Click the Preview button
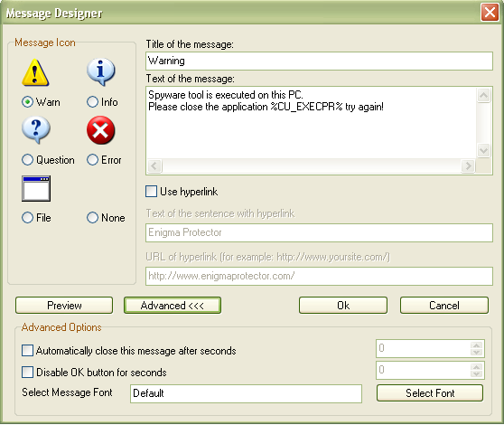This screenshot has height=425, width=504. tap(64, 306)
